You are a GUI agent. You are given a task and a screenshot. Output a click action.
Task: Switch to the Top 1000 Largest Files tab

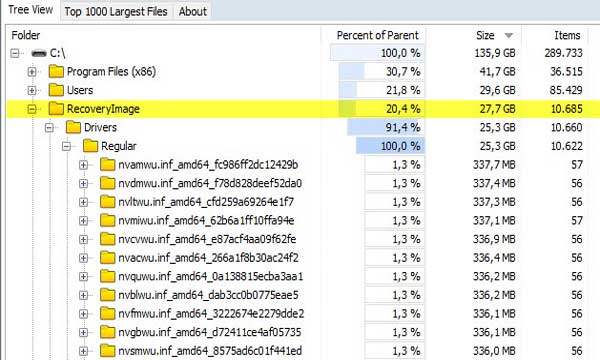click(x=116, y=11)
